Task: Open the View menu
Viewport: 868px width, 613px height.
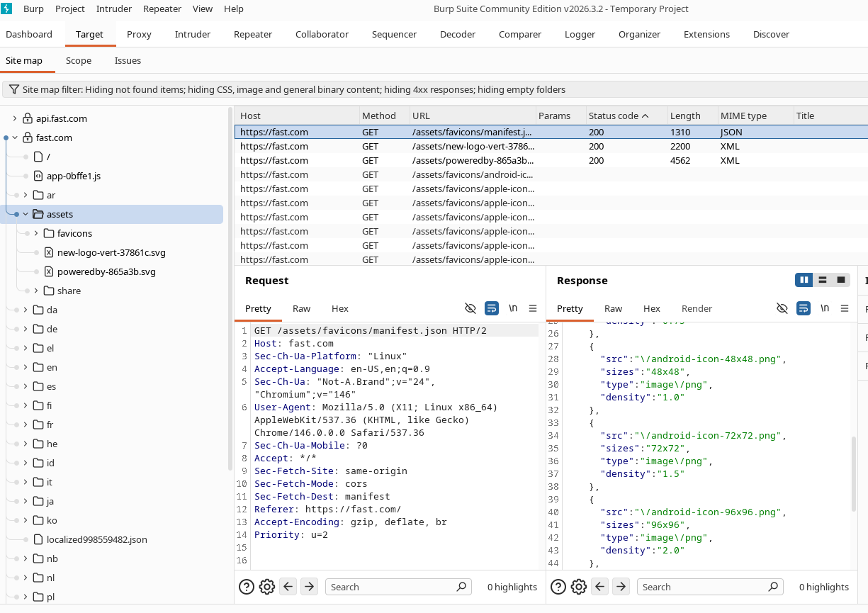Action: (x=203, y=9)
